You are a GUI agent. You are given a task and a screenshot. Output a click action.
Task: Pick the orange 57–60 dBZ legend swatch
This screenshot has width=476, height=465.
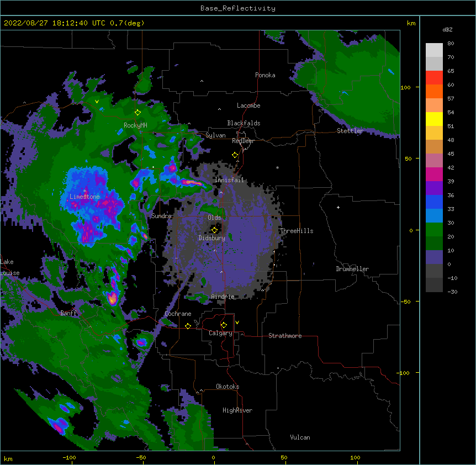click(434, 91)
